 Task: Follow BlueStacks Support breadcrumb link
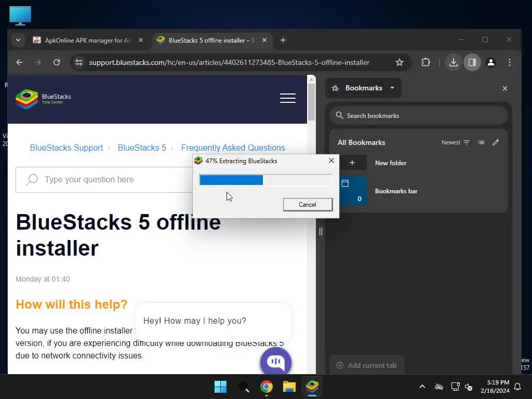pos(66,148)
